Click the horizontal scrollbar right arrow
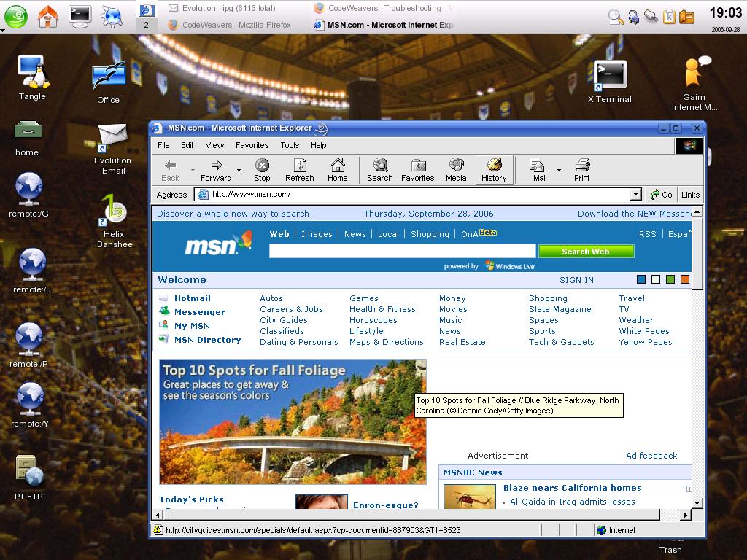Viewport: 747px width, 560px height. pos(686,515)
